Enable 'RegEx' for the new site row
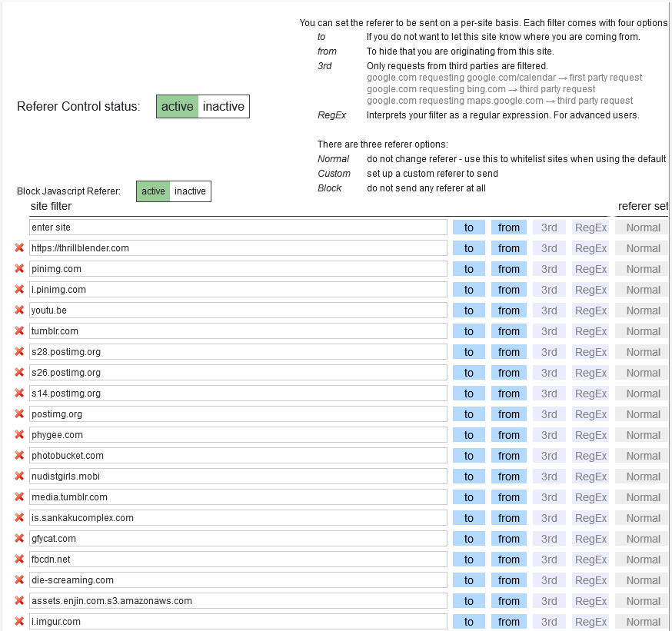 tap(590, 227)
